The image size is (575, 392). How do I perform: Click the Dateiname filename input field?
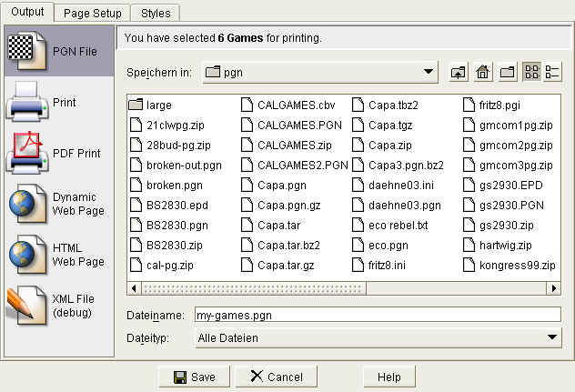click(378, 316)
